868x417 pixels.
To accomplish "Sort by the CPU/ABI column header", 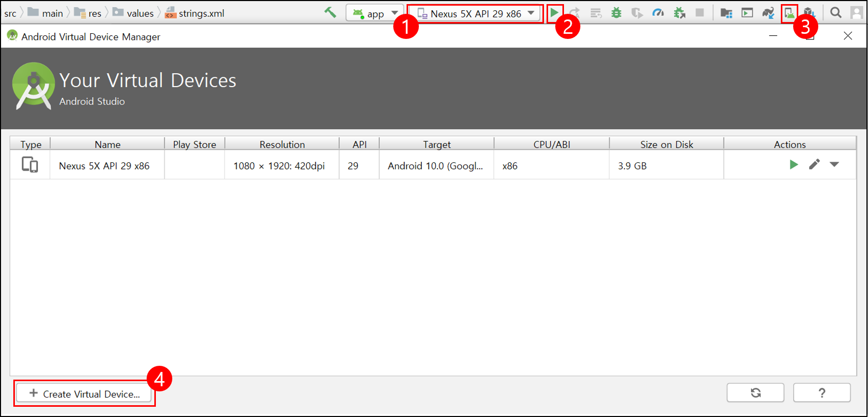I will point(552,144).
